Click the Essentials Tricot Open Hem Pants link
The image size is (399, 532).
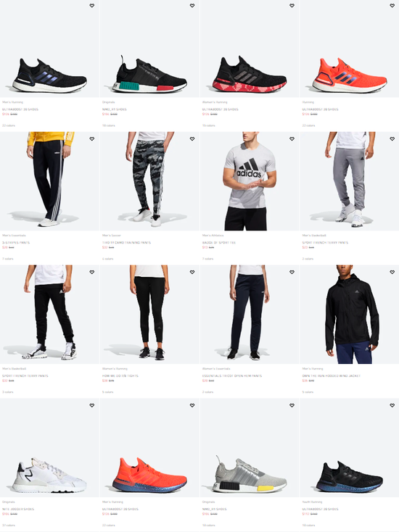pyautogui.click(x=232, y=376)
